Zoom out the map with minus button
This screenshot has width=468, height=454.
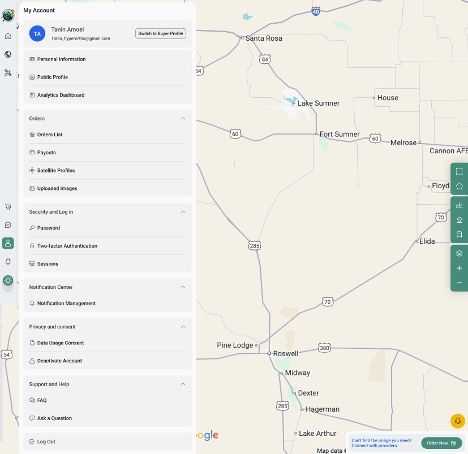(459, 283)
